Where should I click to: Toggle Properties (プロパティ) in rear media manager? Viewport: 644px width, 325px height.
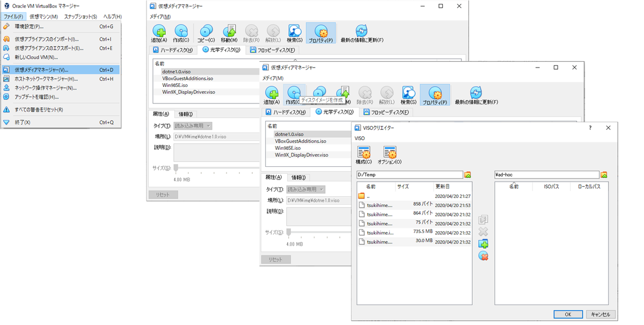pos(320,33)
